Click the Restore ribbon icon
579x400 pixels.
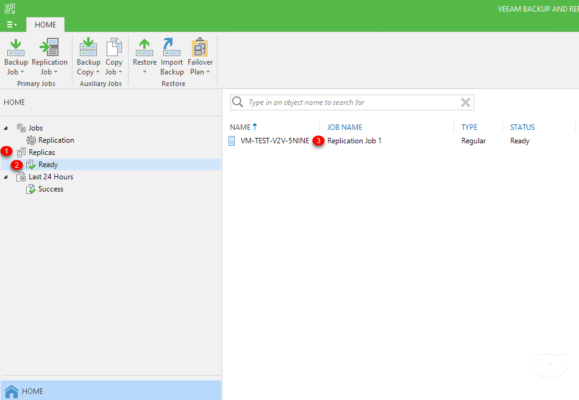tap(144, 48)
